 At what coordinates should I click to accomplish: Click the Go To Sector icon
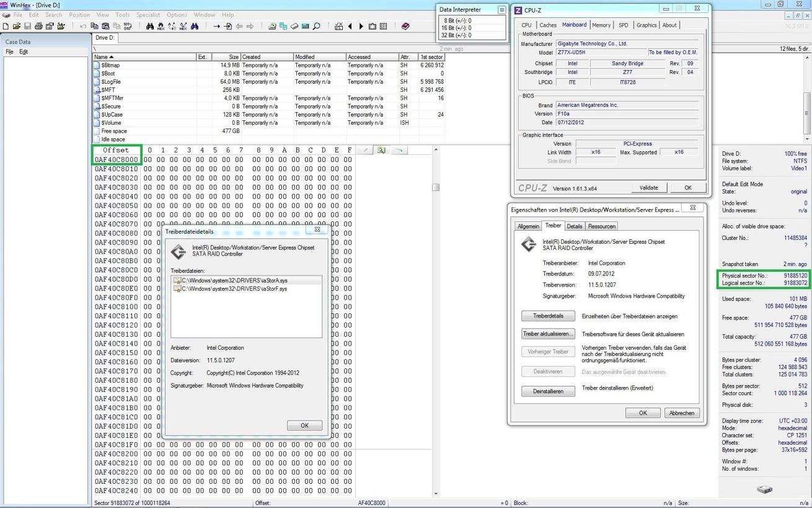point(227,26)
